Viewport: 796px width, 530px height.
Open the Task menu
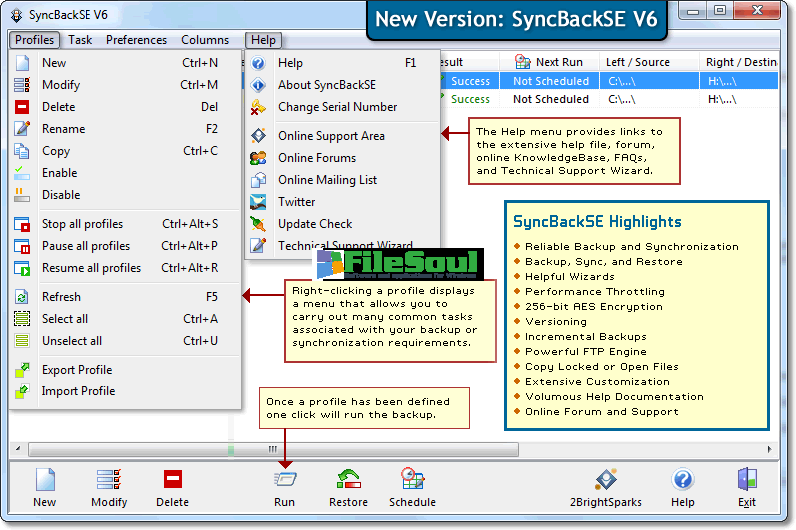tap(80, 40)
